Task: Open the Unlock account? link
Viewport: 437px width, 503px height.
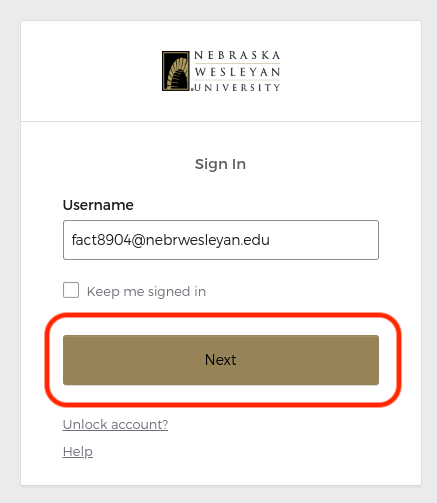Action: 115,424
